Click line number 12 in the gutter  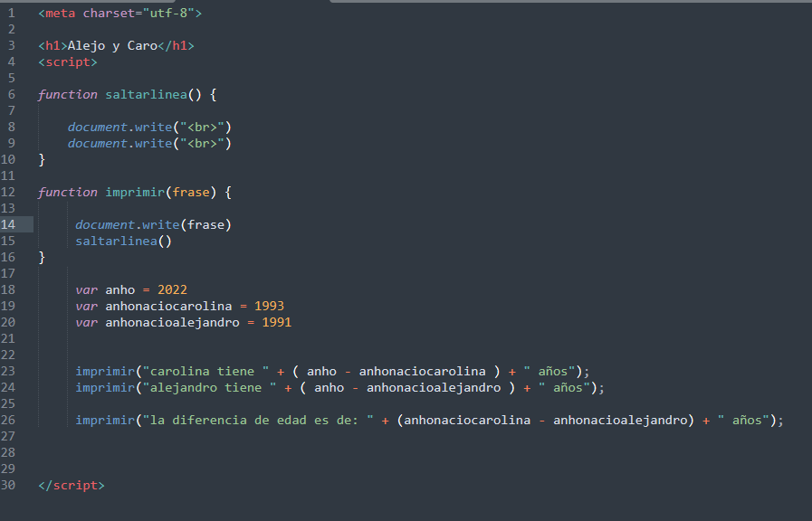(8, 192)
